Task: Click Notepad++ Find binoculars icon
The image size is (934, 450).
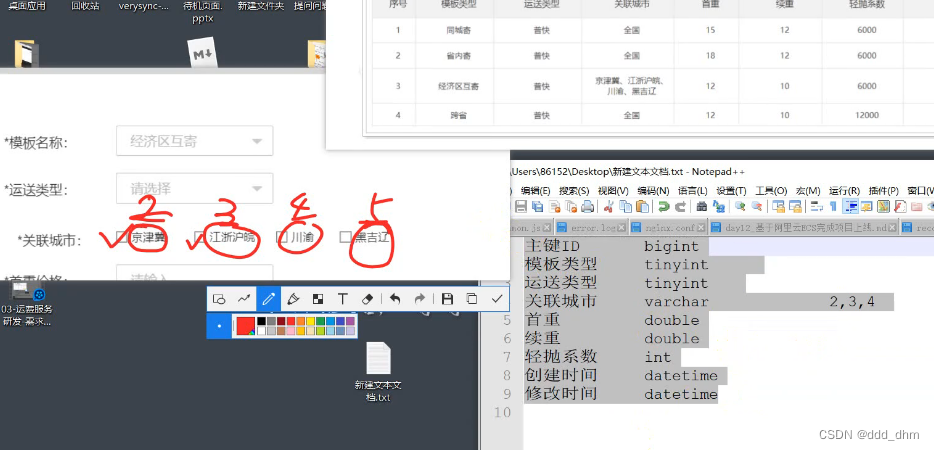Action: pyautogui.click(x=702, y=206)
